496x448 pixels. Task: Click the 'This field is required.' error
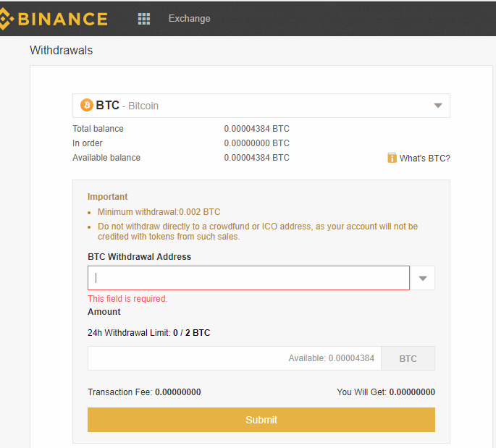click(127, 299)
